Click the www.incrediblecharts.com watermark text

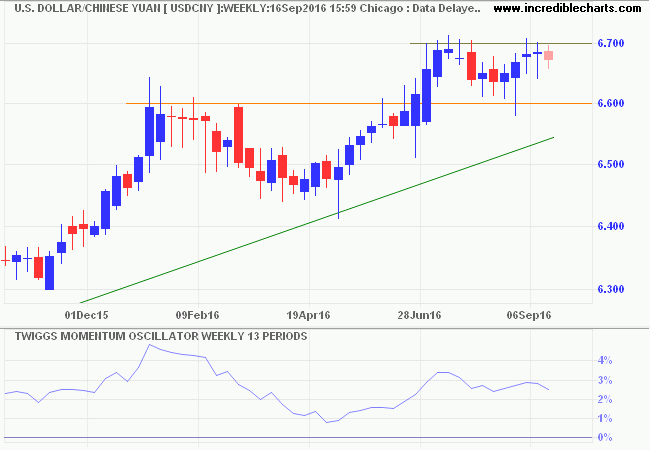(568, 8)
